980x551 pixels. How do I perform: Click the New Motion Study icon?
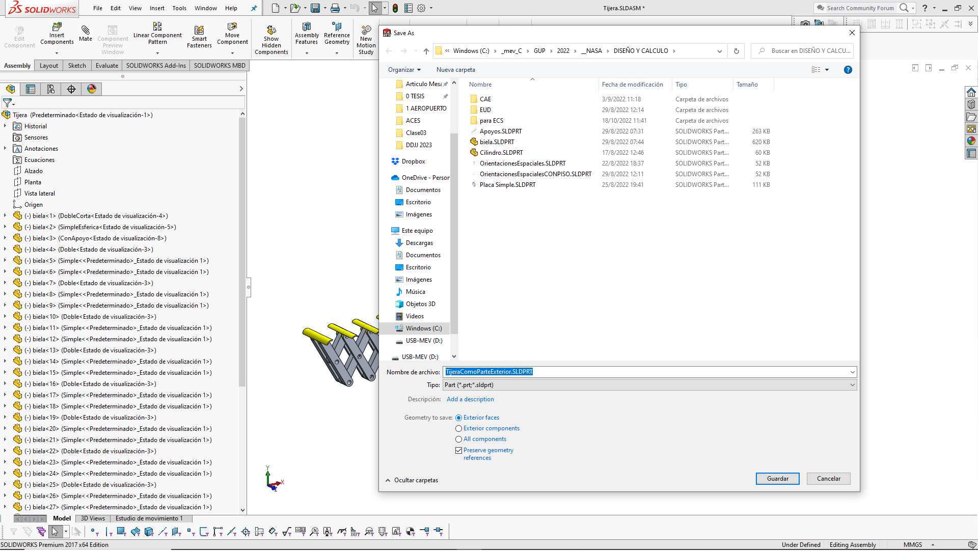pos(366,31)
